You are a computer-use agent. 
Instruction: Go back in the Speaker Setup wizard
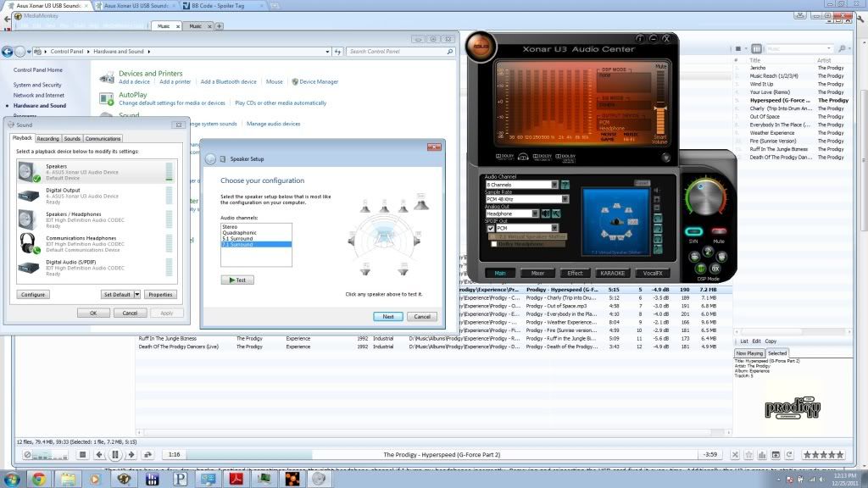[x=210, y=158]
